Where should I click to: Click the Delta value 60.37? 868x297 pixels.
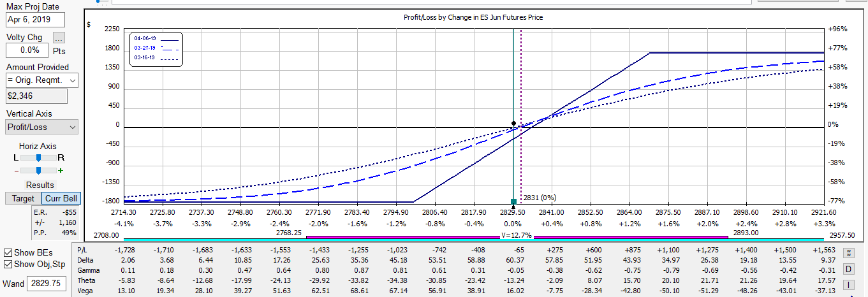tap(513, 260)
